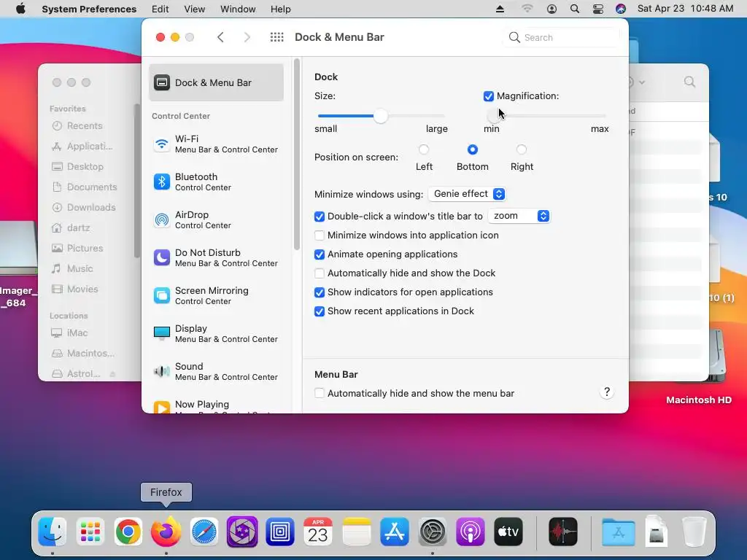The image size is (747, 560).
Task: Open the zoom action dropdown
Action: (519, 216)
